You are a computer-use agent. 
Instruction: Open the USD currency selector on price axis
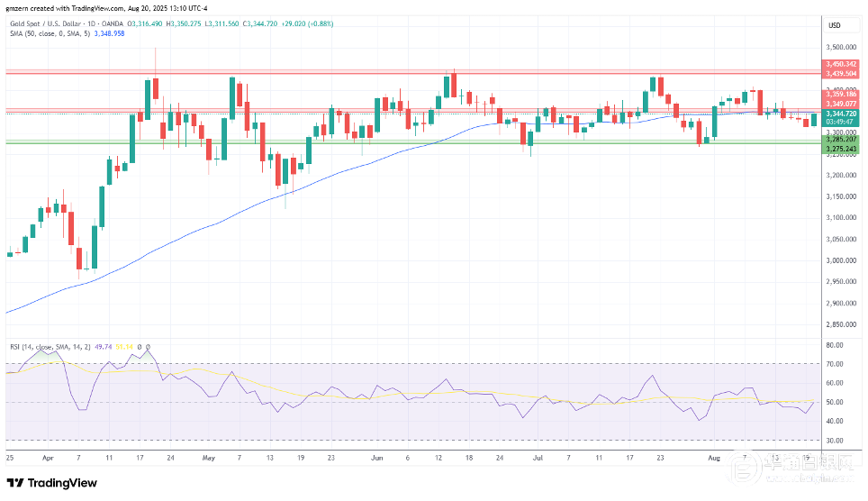click(834, 25)
